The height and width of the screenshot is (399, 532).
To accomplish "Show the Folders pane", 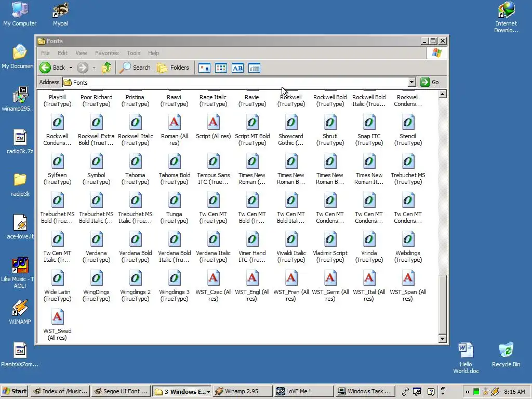I will (173, 68).
